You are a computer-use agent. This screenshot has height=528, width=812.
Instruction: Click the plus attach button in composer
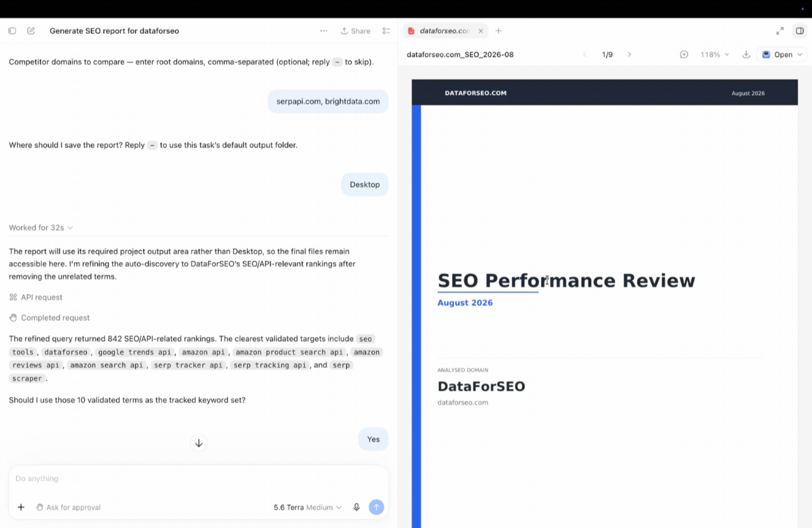point(21,507)
